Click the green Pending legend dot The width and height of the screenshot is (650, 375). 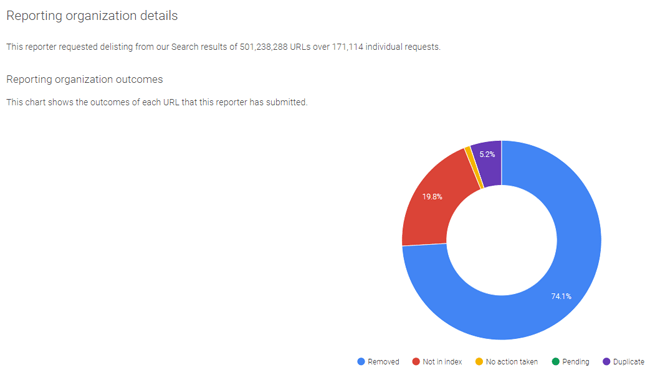coord(555,361)
